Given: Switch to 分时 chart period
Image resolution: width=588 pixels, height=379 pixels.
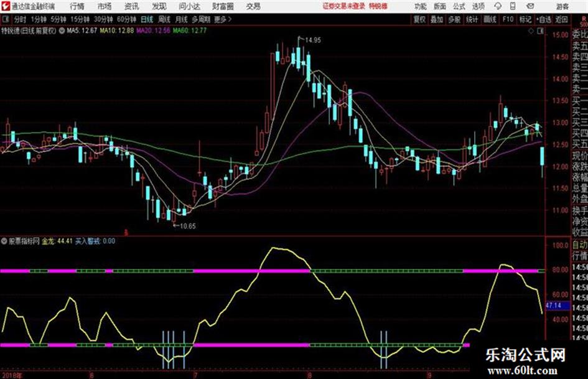Looking at the screenshot, I should click(21, 19).
